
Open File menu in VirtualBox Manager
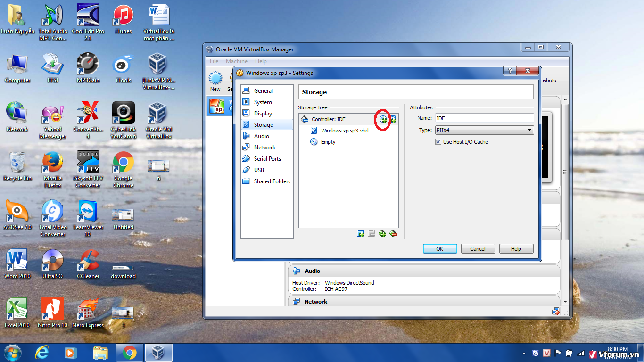point(214,61)
